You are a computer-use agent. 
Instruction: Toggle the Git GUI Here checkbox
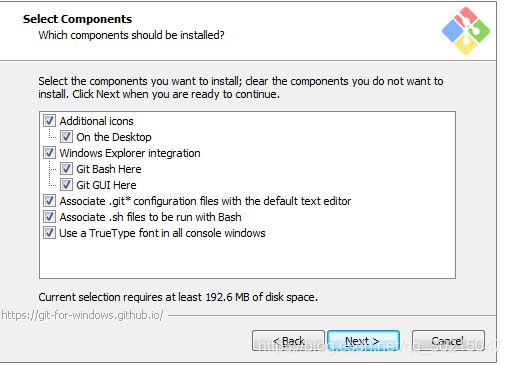[x=66, y=185]
